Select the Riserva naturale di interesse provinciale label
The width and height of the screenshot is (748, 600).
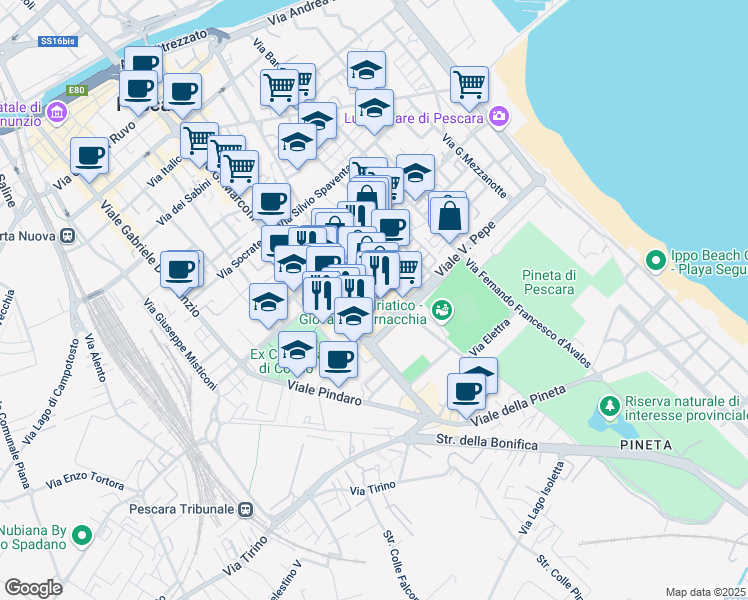click(x=686, y=408)
